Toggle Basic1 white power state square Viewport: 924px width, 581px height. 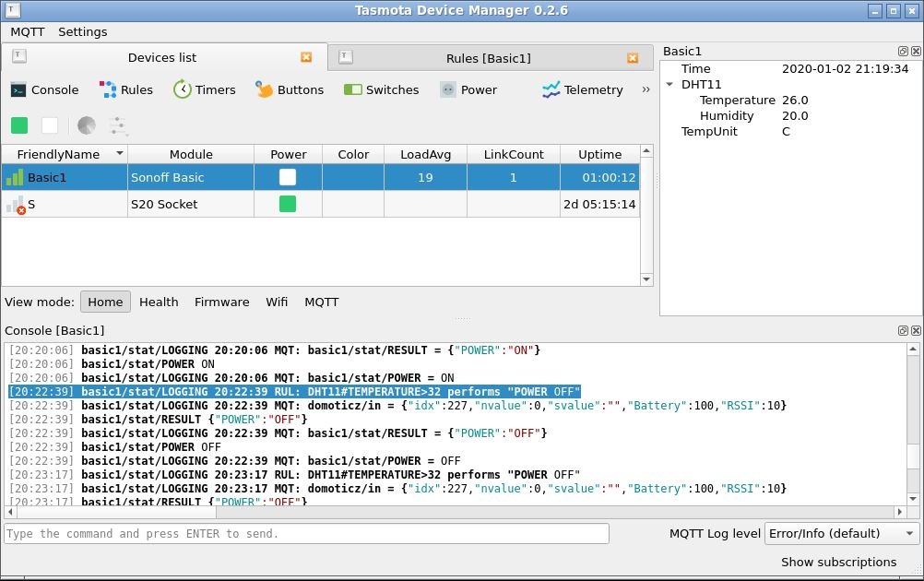[288, 177]
